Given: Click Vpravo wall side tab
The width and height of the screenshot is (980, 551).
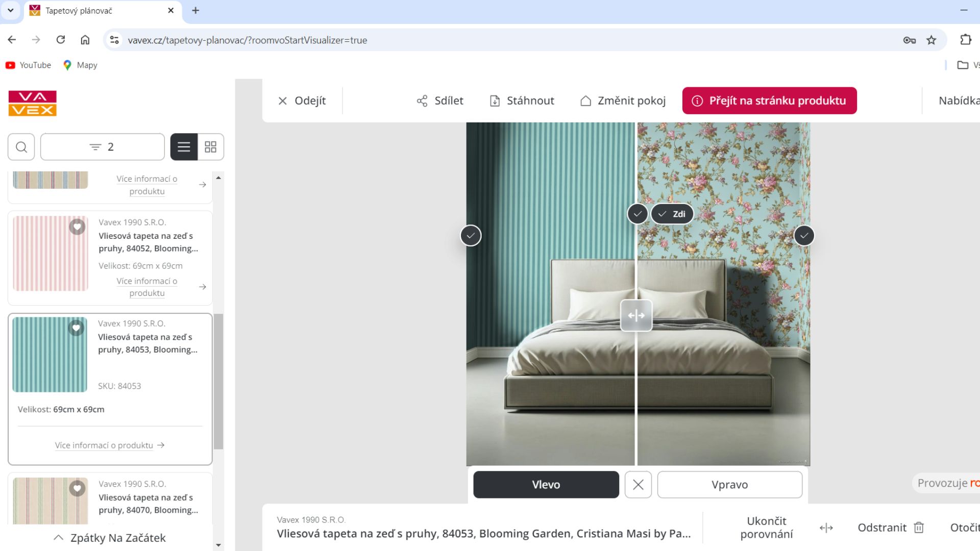Looking at the screenshot, I should coord(729,484).
